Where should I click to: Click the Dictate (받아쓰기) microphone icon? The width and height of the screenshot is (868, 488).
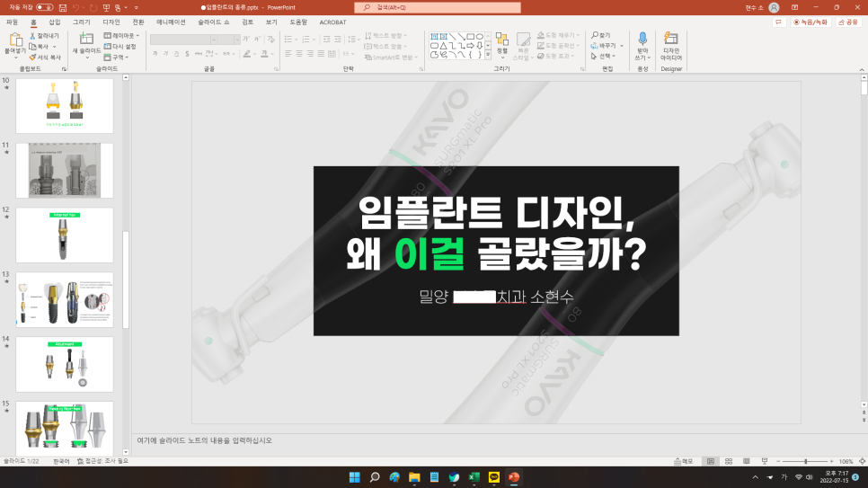point(642,39)
